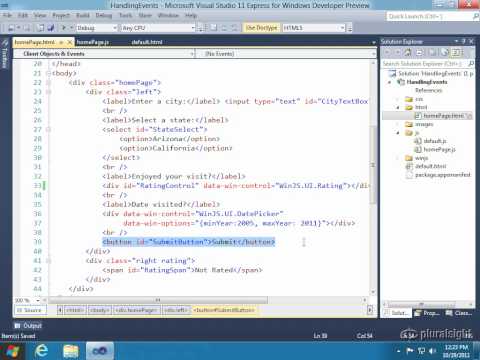Click the Quick Launch search icon
This screenshot has width=480, height=360.
[476, 16]
